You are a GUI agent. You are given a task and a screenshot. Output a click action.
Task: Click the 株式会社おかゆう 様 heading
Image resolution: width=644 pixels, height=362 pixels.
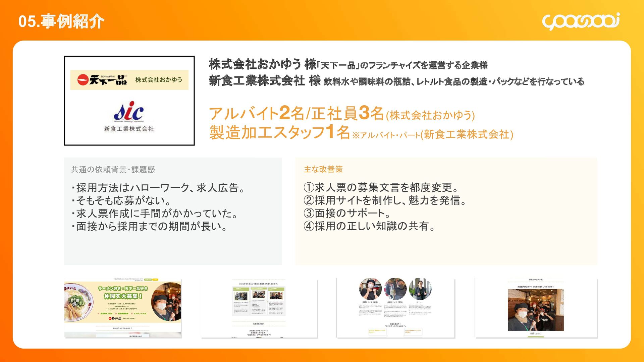[x=262, y=64]
